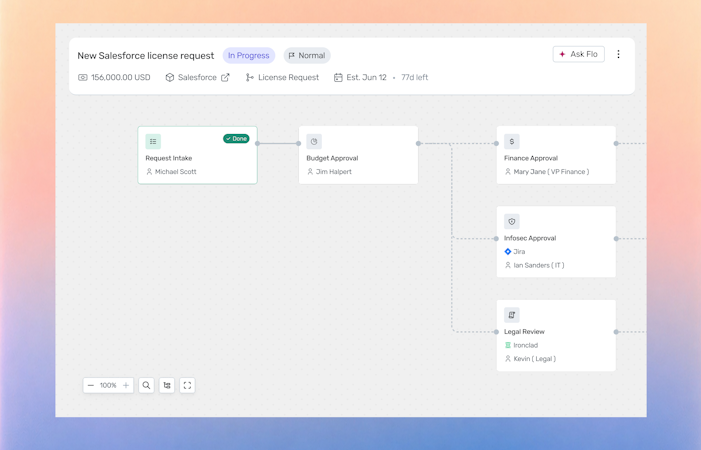Click Infosec Approval input connector dot
The height and width of the screenshot is (450, 701).
tap(496, 239)
